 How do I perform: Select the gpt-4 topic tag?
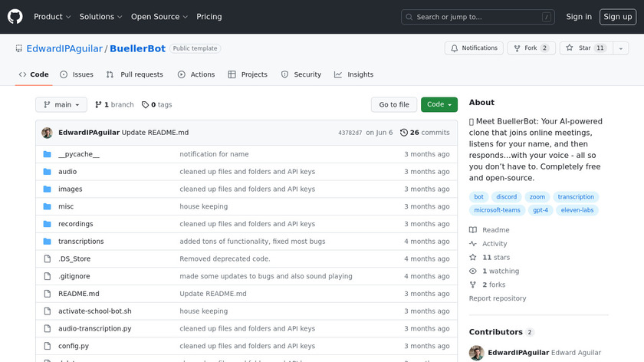click(541, 210)
